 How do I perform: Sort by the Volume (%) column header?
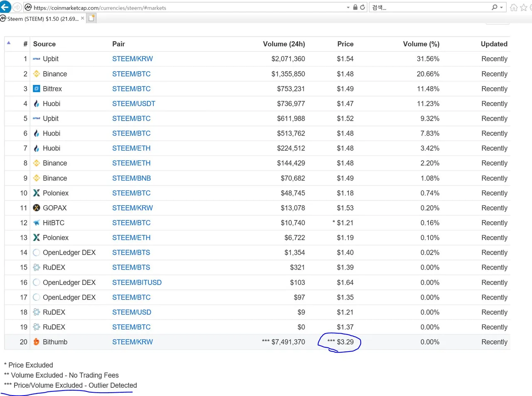point(421,44)
